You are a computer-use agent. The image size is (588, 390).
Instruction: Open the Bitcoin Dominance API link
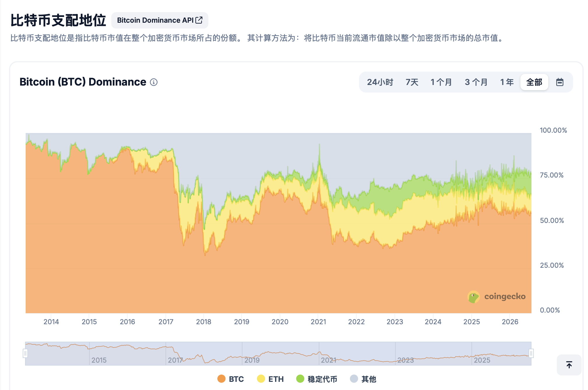click(x=160, y=20)
